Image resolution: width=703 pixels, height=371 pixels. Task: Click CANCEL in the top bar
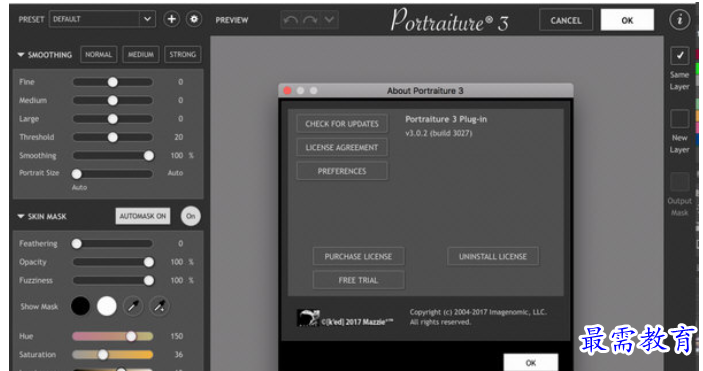[566, 20]
